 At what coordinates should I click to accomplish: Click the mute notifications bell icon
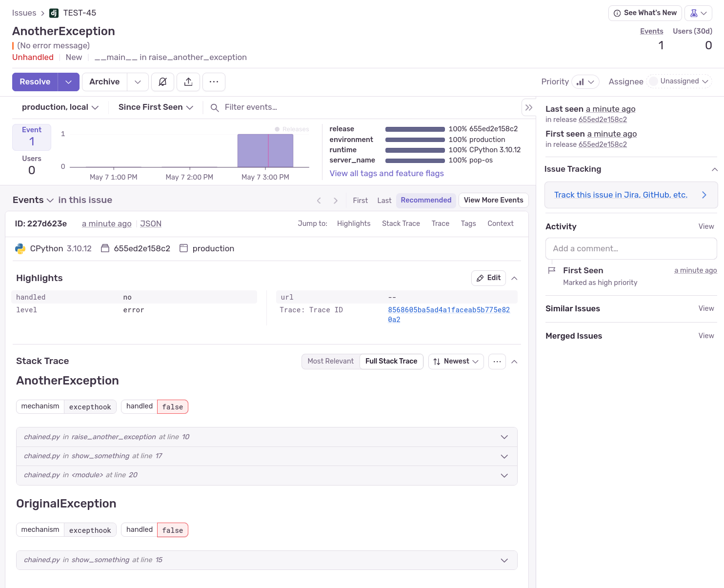pyautogui.click(x=162, y=82)
